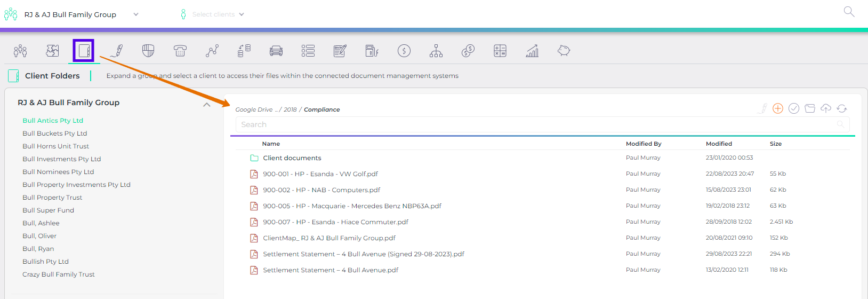This screenshot has height=299, width=868.
Task: Open the database transfer toolbar icon
Action: 244,51
